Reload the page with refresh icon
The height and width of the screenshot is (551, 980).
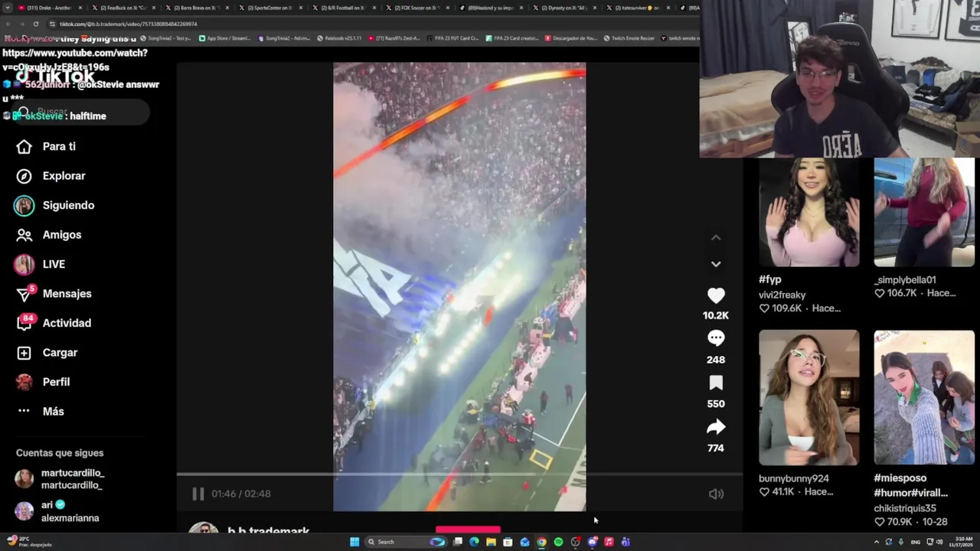point(36,24)
